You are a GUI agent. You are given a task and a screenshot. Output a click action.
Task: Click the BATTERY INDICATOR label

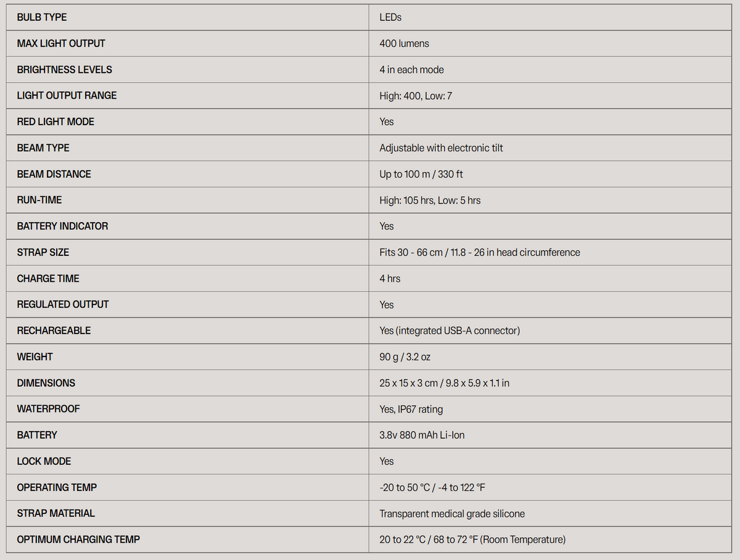point(62,226)
